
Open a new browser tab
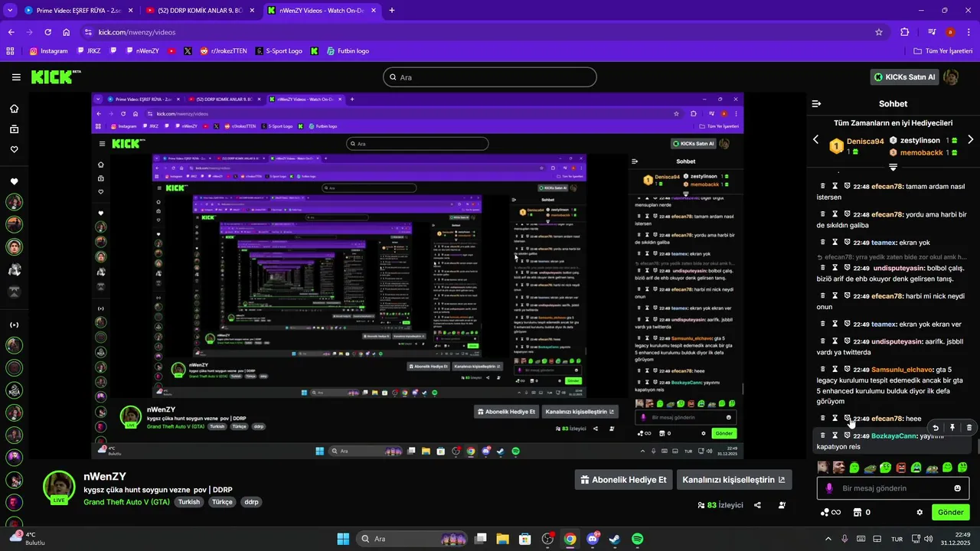click(392, 11)
